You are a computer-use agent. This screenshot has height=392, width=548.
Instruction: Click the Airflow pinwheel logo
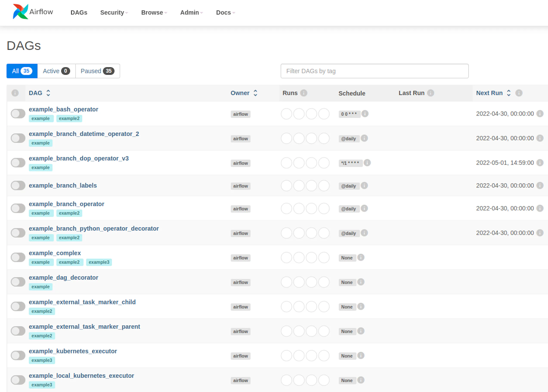pyautogui.click(x=20, y=12)
